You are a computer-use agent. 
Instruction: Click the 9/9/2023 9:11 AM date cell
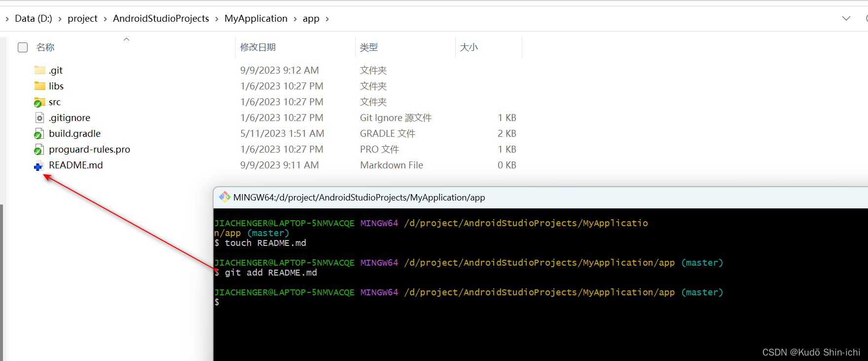pyautogui.click(x=280, y=165)
